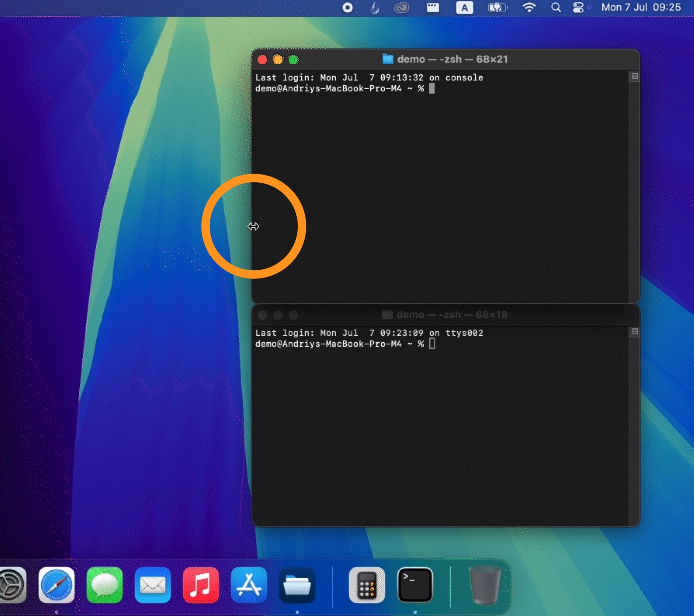Show battery status menu
This screenshot has height=616, width=694.
coord(497,8)
